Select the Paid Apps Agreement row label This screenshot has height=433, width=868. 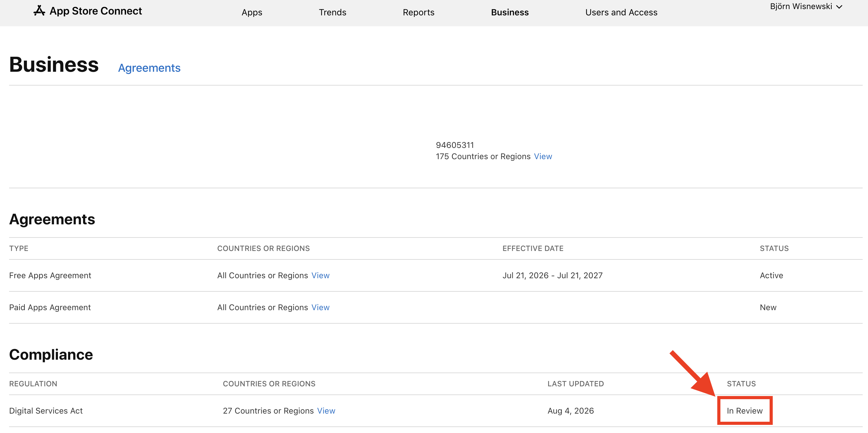(50, 307)
